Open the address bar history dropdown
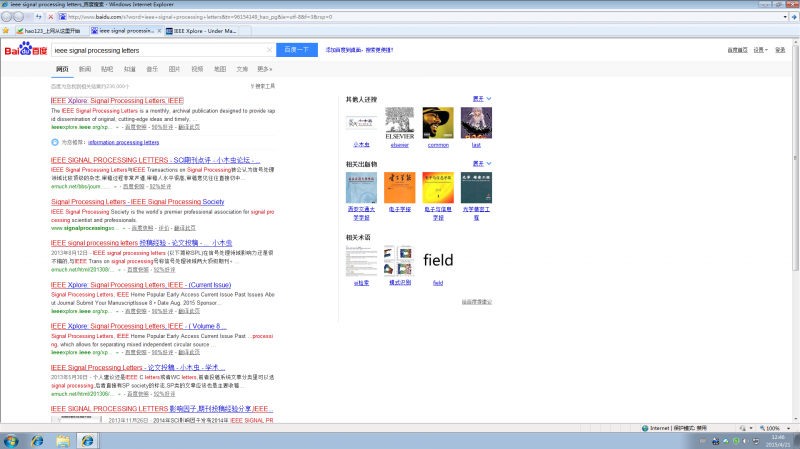Image resolution: width=800 pixels, height=449 pixels. (785, 17)
